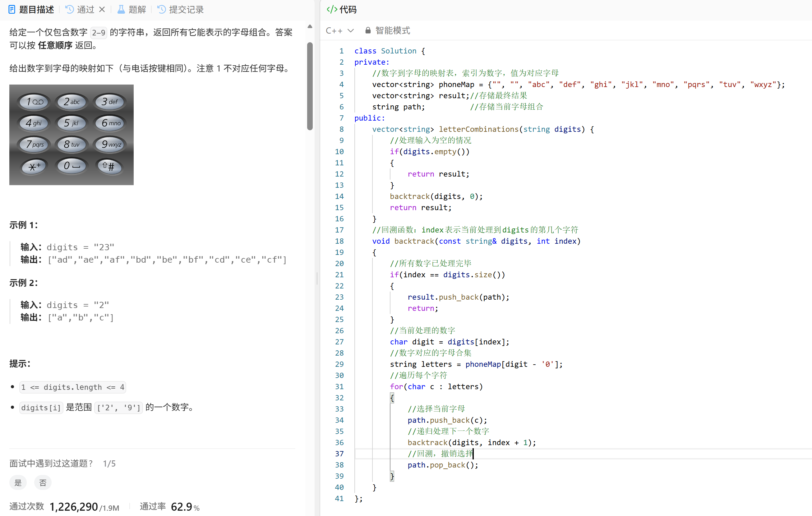
Task: Open the 提交记录 tab
Action: [x=186, y=9]
